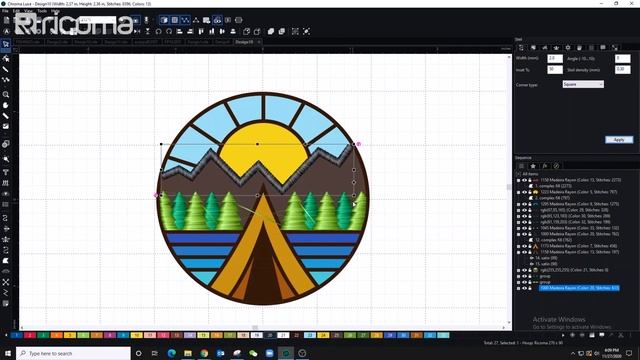Open the gear settings tab in properties panel
This screenshot has width=640, height=360.
click(x=568, y=48)
